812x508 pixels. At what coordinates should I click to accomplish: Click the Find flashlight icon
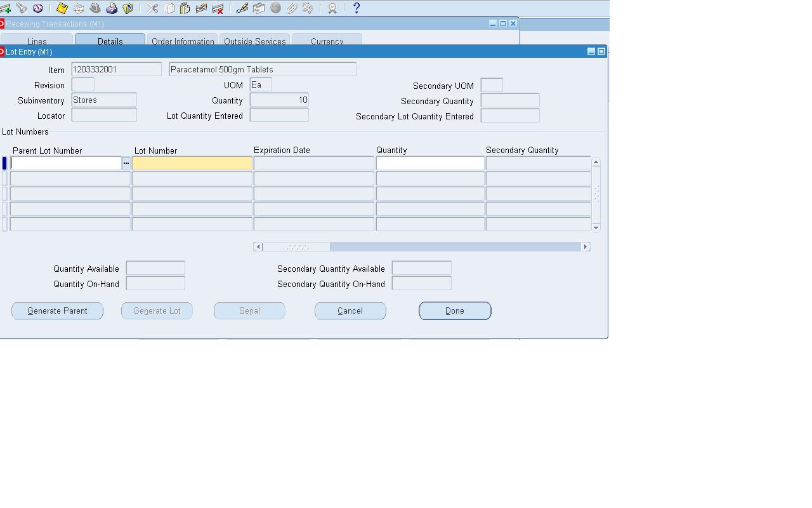22,8
